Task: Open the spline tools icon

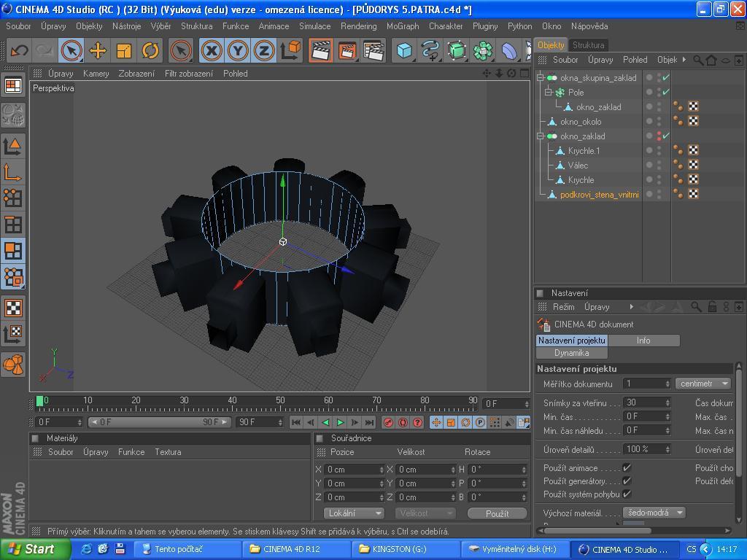Action: pos(430,50)
